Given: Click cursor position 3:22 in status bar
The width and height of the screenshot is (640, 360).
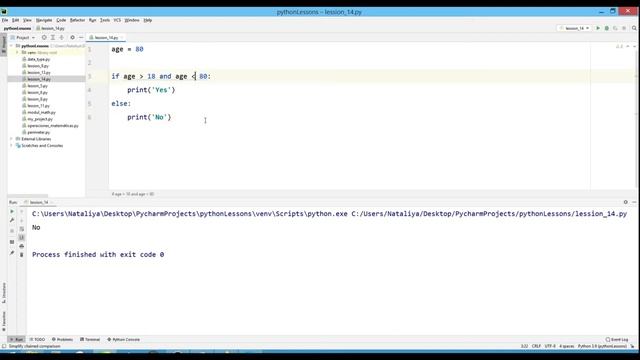Looking at the screenshot, I should click(524, 346).
